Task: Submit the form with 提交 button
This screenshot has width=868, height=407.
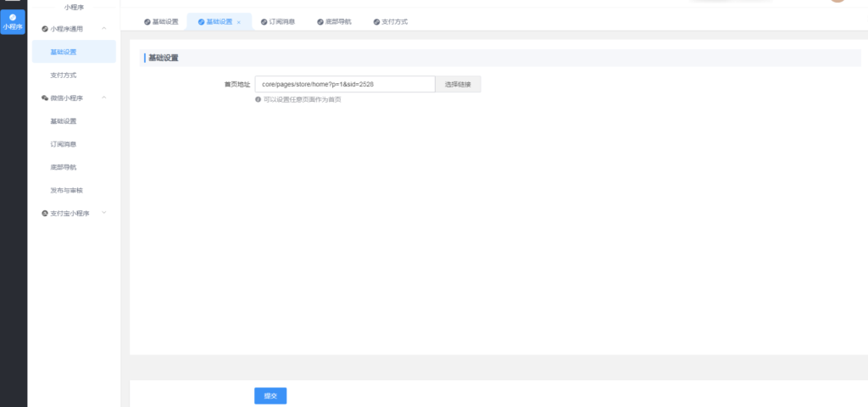Action: point(270,396)
